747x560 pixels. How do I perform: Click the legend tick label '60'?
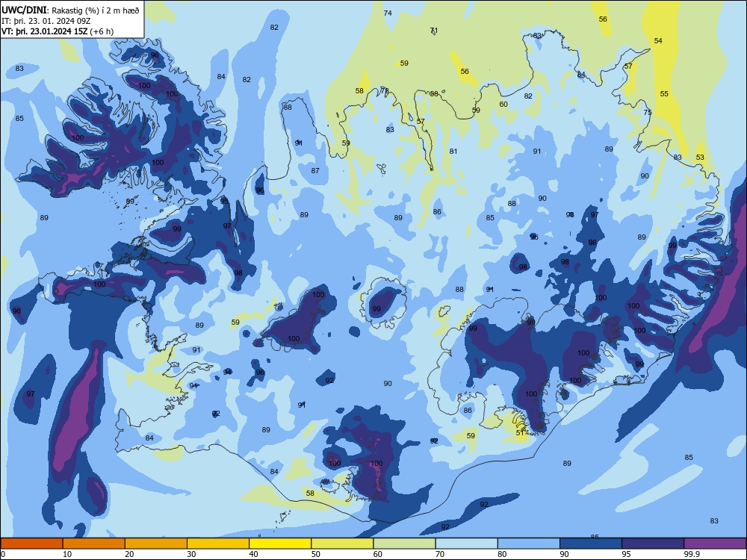(378, 554)
